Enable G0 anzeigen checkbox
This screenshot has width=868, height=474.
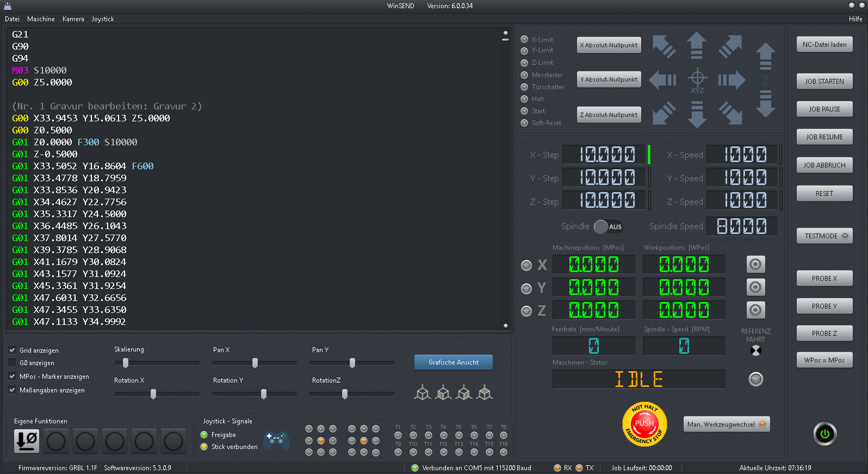12,362
